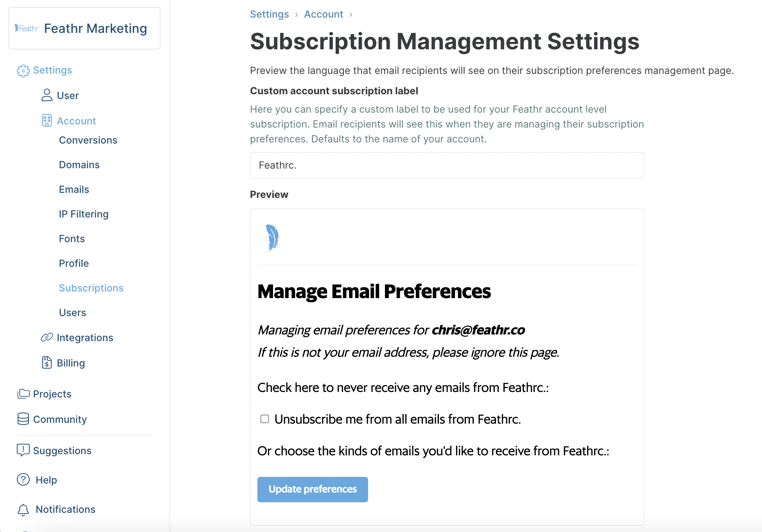Click the Suggestions speech bubble icon
The height and width of the screenshot is (532, 762).
[23, 450]
